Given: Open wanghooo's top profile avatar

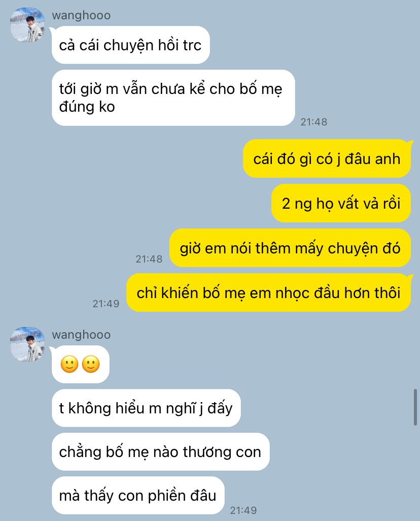Looking at the screenshot, I should (x=27, y=25).
